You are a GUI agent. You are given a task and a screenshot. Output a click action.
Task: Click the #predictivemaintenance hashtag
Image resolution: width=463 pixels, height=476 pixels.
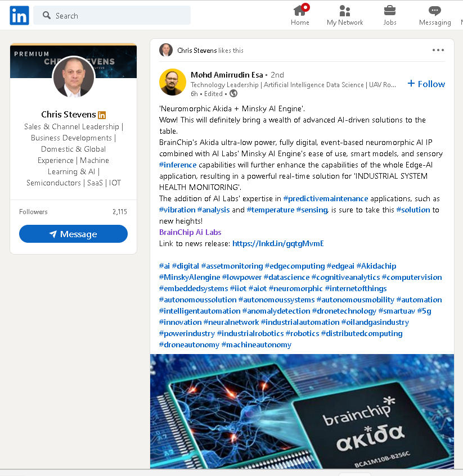pos(326,198)
